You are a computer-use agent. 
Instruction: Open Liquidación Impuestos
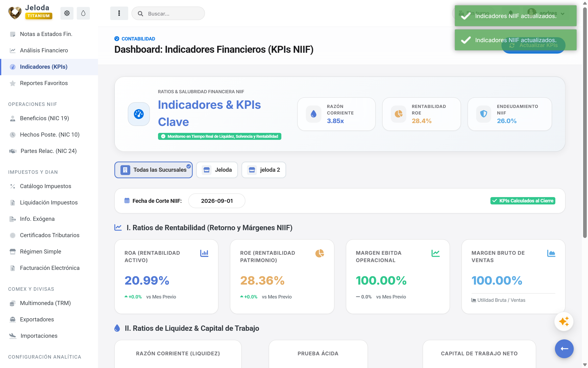(x=49, y=202)
